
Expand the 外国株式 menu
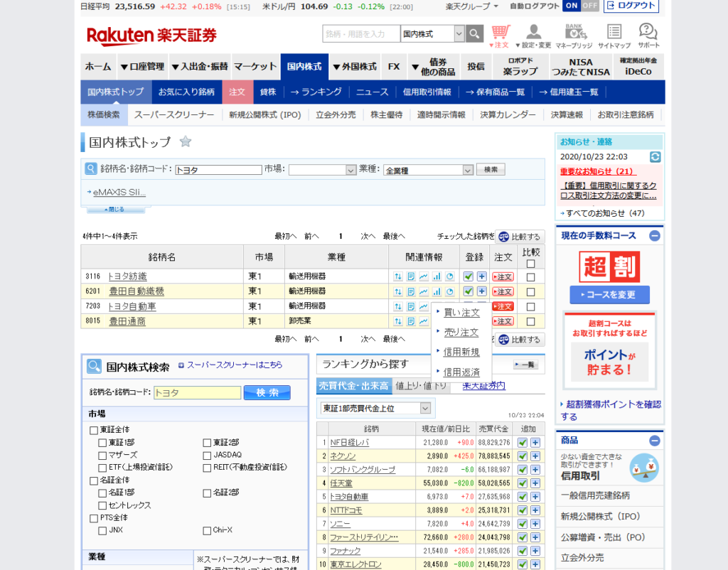pos(355,66)
